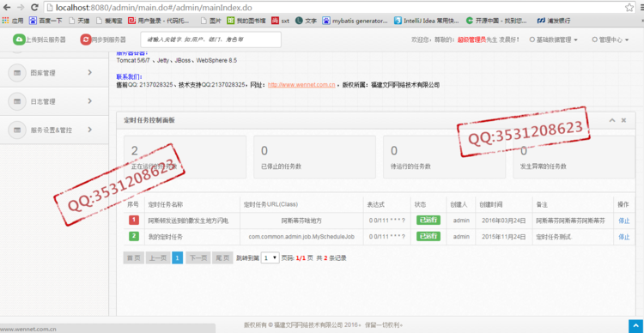Go to first page with 首页 button

click(x=133, y=257)
